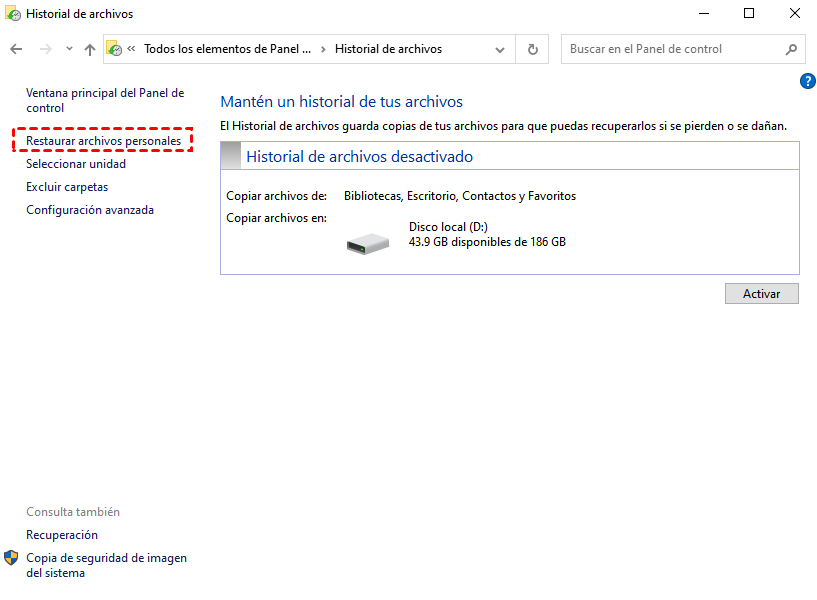
Task: Click the forward navigation arrow
Action: [45, 49]
